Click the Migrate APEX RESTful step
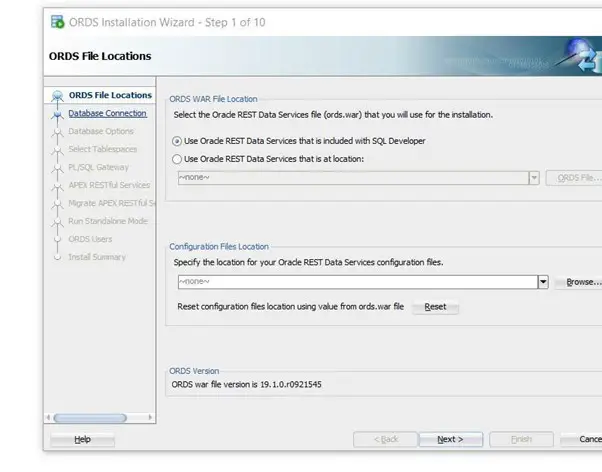 [x=112, y=203]
